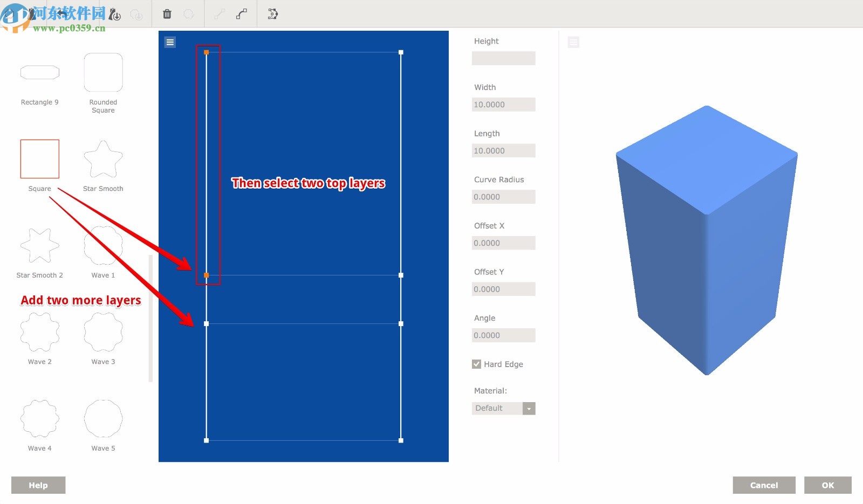Click the download shape icon in the toolbar
This screenshot has width=863, height=504.
pos(115,14)
